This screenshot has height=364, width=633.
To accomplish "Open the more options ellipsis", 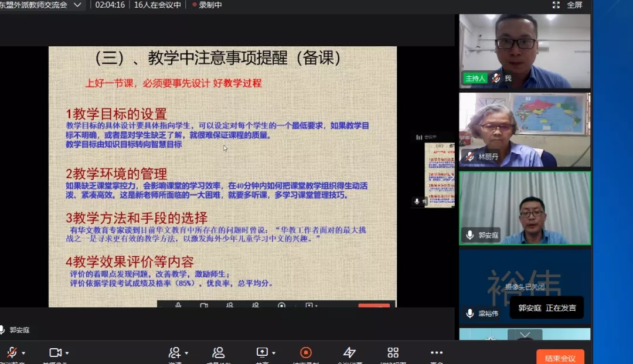I will [x=437, y=352].
